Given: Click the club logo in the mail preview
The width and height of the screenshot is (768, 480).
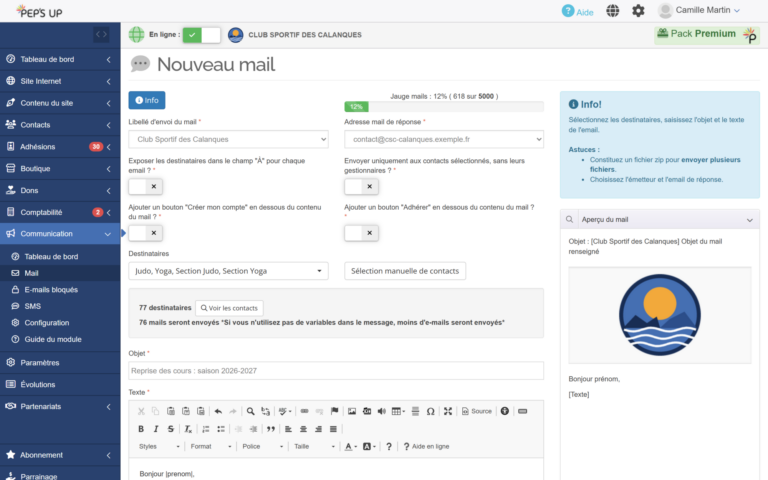Looking at the screenshot, I should click(x=660, y=314).
